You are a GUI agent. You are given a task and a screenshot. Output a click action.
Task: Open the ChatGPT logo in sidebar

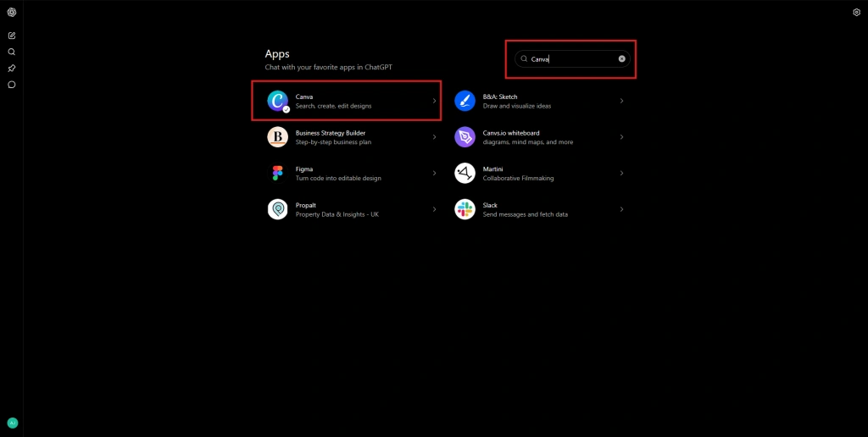[12, 12]
